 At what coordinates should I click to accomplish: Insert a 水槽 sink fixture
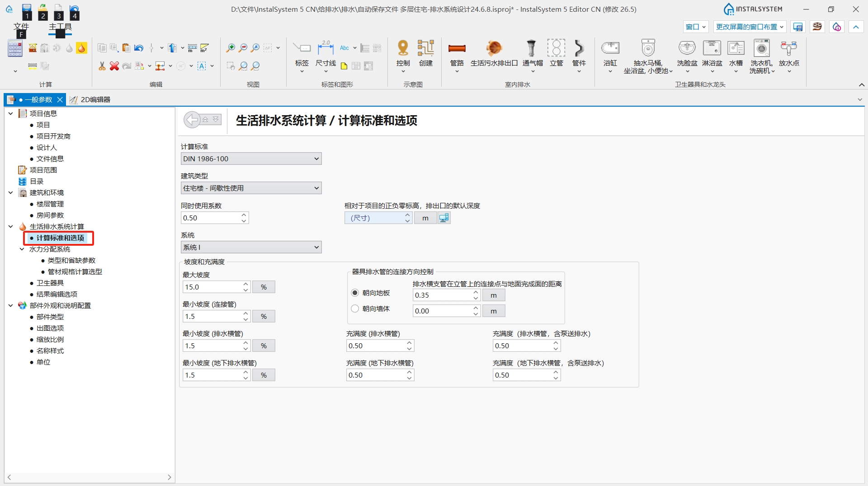coord(736,56)
